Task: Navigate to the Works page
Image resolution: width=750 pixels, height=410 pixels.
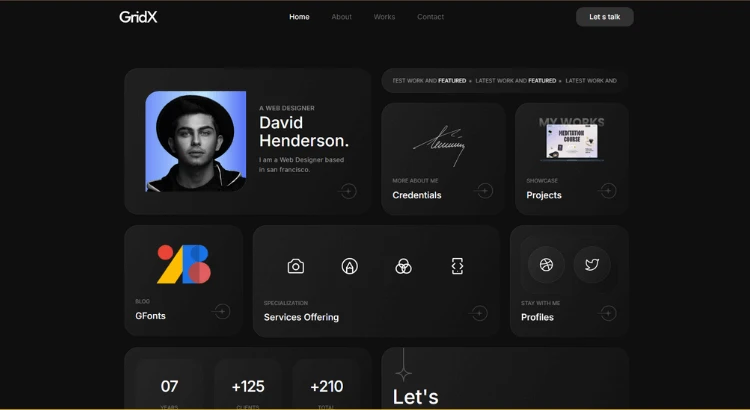Action: pyautogui.click(x=384, y=17)
